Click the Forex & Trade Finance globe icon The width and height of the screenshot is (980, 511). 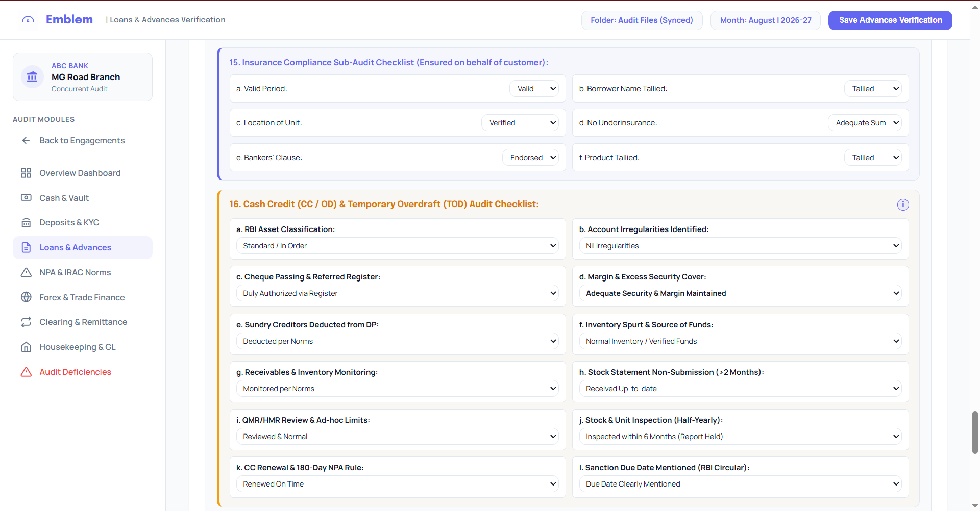[x=26, y=297]
